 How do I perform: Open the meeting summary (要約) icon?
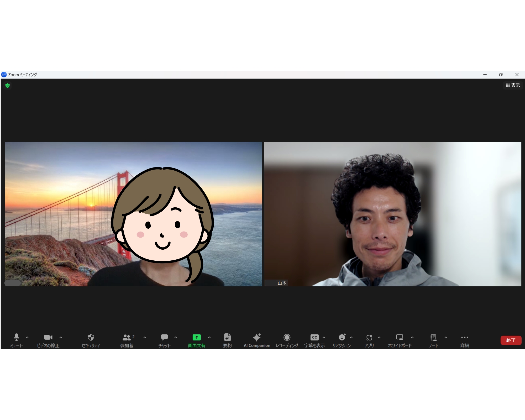point(227,338)
